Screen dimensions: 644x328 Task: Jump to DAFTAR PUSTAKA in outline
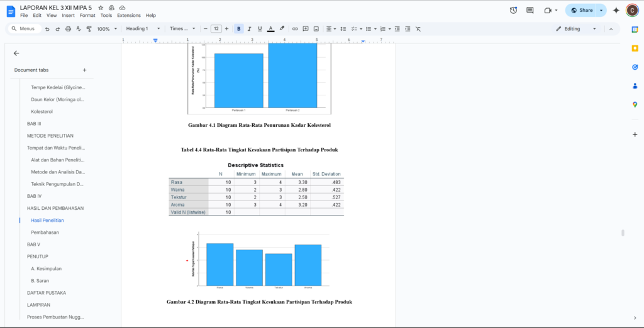[x=47, y=293]
